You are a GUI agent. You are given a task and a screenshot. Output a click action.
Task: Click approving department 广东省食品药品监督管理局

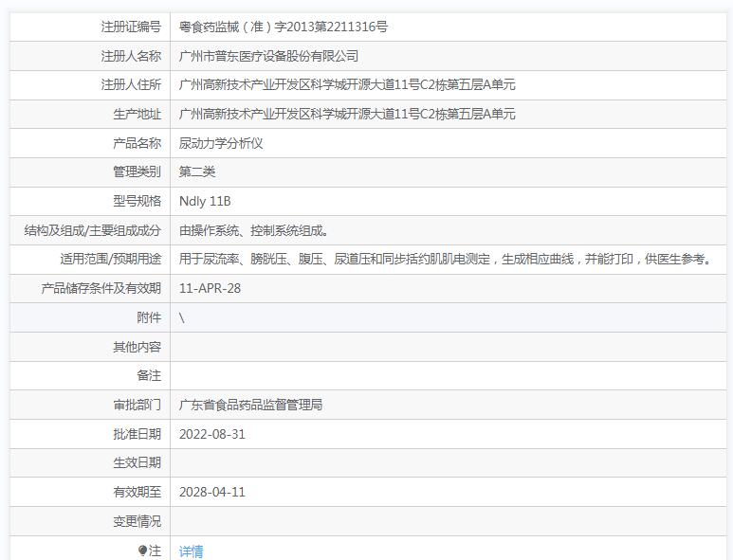[x=250, y=405]
